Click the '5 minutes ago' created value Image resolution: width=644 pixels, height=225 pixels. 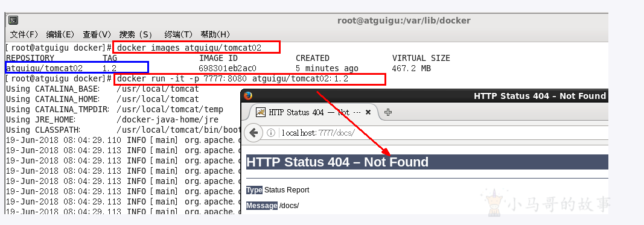point(327,68)
